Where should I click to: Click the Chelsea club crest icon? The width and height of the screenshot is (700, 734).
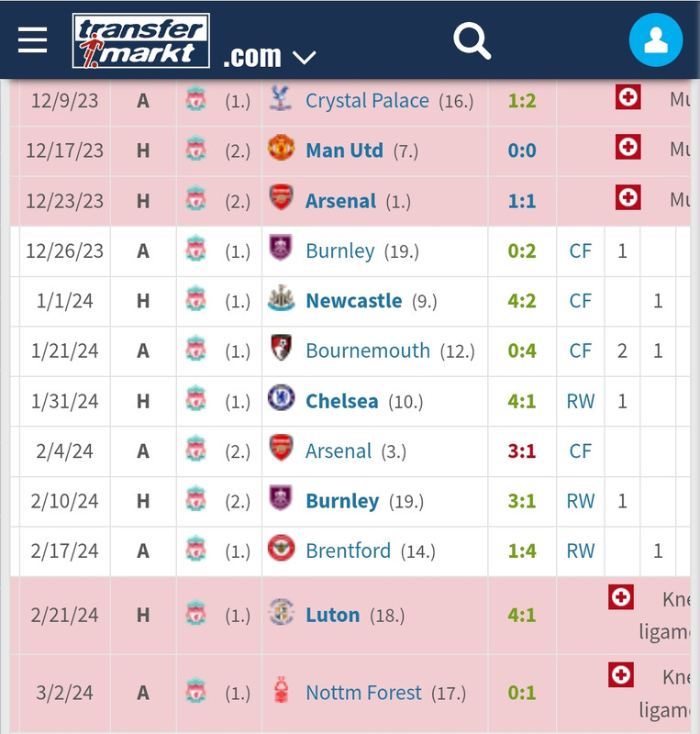coord(281,398)
